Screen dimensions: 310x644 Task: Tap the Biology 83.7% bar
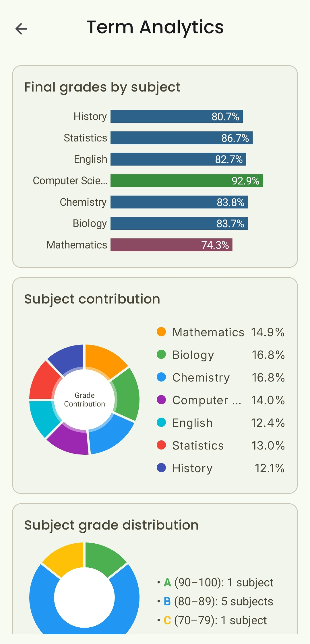179,223
